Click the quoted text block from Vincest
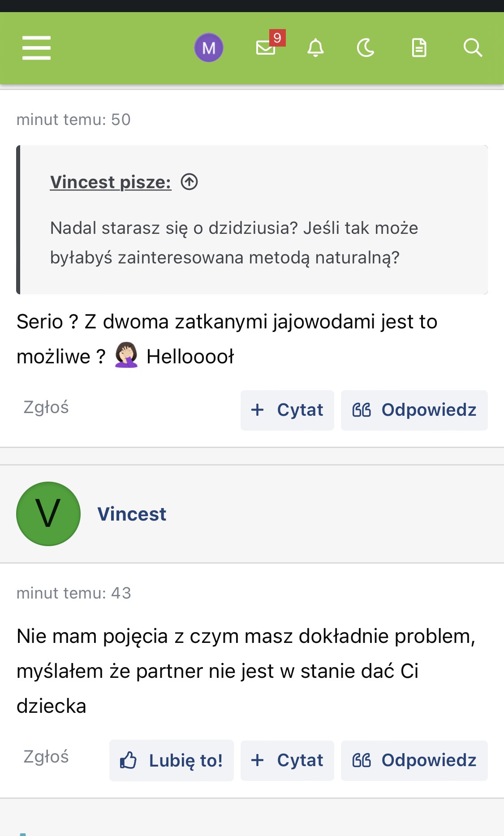This screenshot has height=836, width=504. pos(234,243)
